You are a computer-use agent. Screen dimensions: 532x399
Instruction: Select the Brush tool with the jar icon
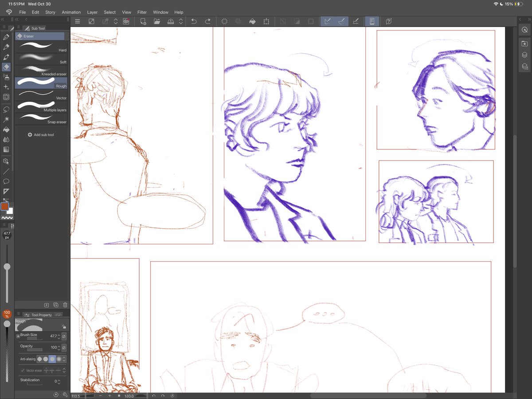tap(6, 57)
